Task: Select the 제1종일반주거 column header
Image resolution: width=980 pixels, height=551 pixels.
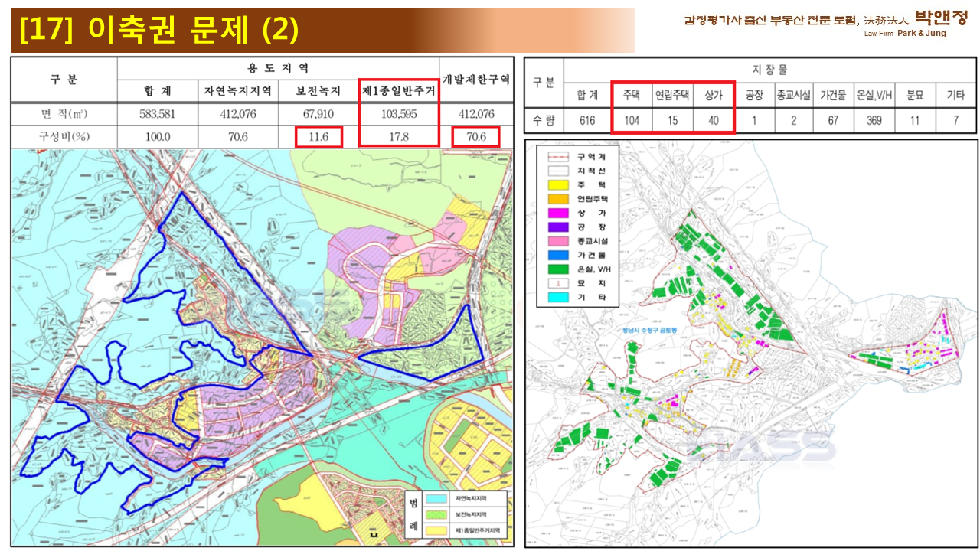Action: tap(399, 91)
